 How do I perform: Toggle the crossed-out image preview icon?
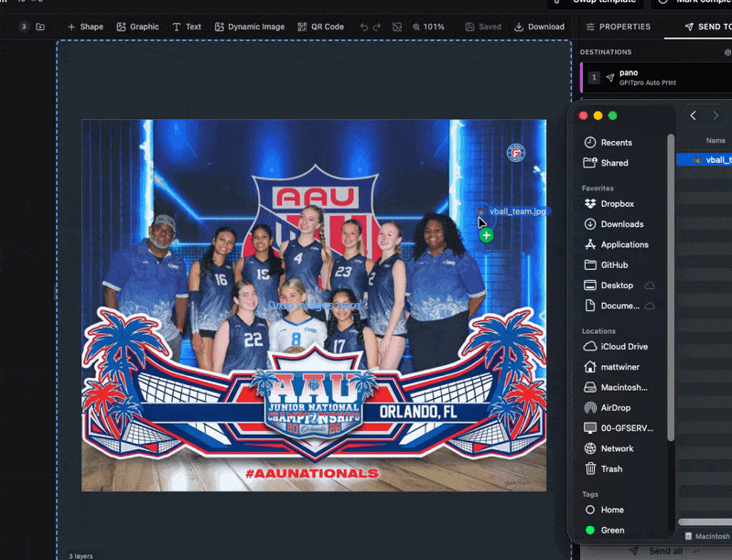pyautogui.click(x=397, y=27)
